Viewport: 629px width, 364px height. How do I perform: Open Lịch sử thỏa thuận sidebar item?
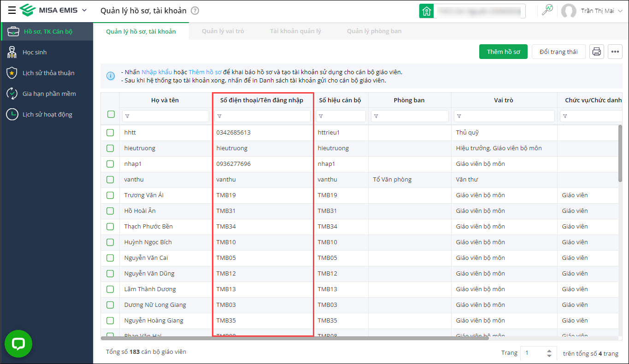(47, 73)
